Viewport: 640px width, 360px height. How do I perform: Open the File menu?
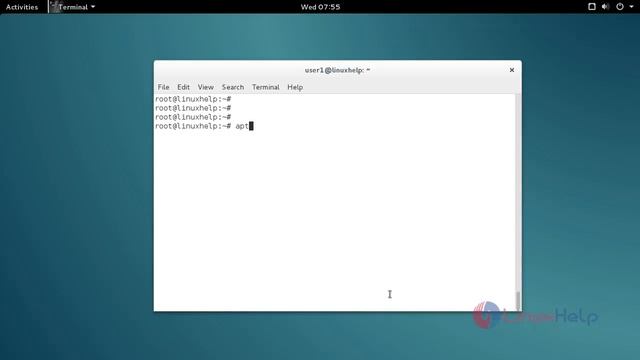tap(163, 87)
